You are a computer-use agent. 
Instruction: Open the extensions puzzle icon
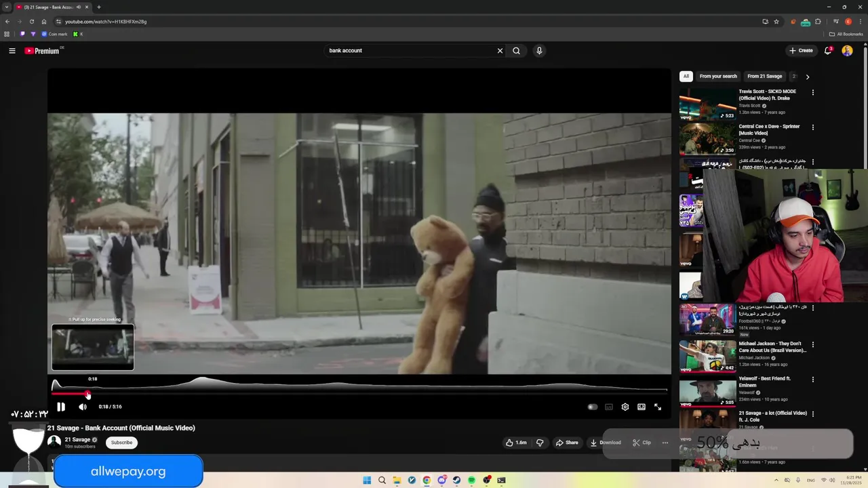pyautogui.click(x=818, y=22)
